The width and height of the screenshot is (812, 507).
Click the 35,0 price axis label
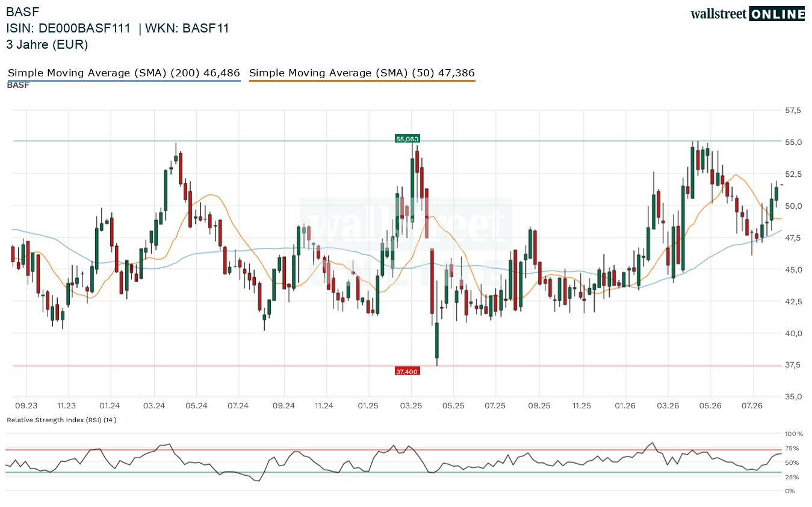click(793, 398)
